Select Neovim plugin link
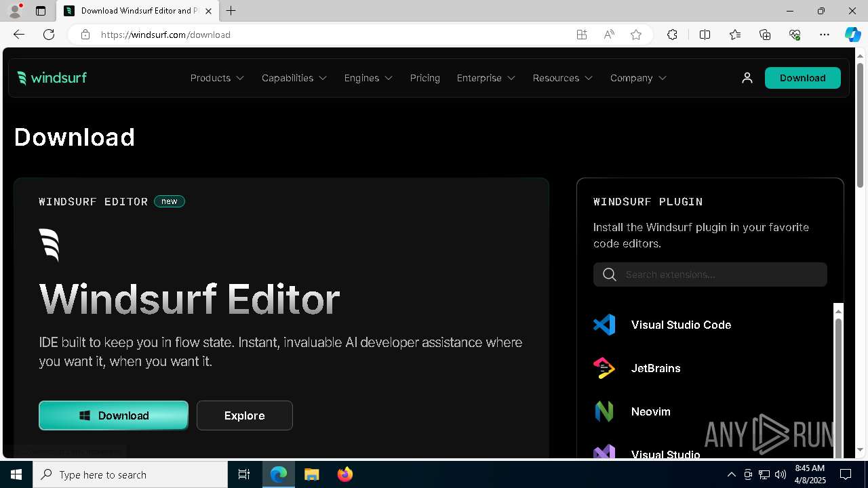 pyautogui.click(x=650, y=411)
